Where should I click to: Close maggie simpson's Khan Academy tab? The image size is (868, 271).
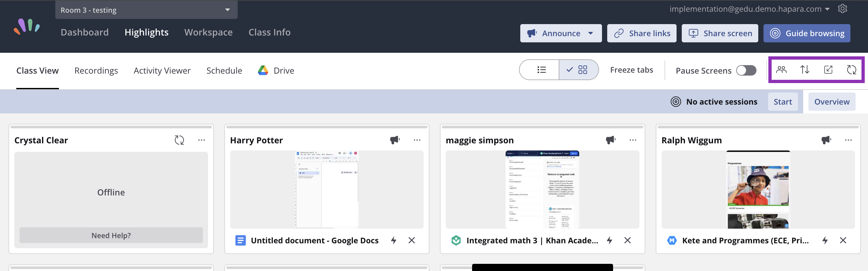[627, 240]
